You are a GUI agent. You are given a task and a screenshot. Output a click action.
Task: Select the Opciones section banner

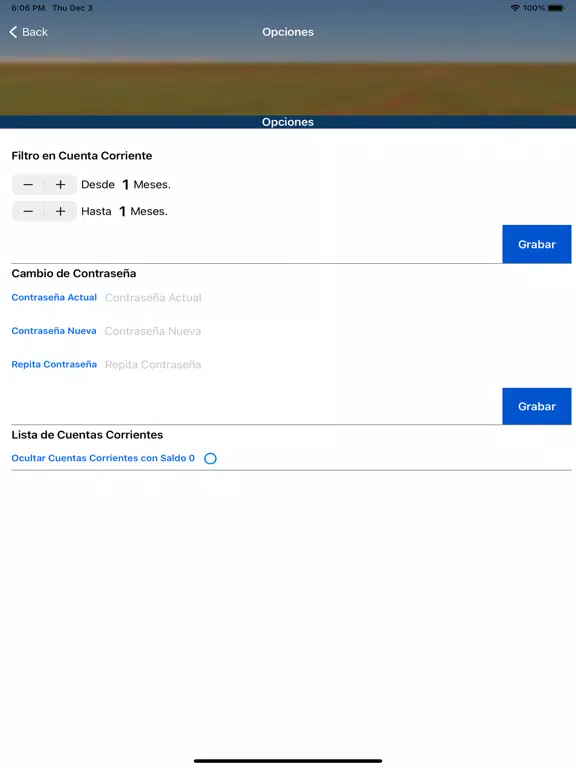coord(288,122)
